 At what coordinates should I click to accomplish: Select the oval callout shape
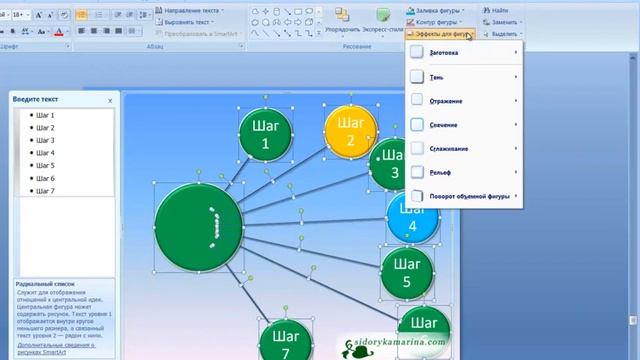(309, 11)
